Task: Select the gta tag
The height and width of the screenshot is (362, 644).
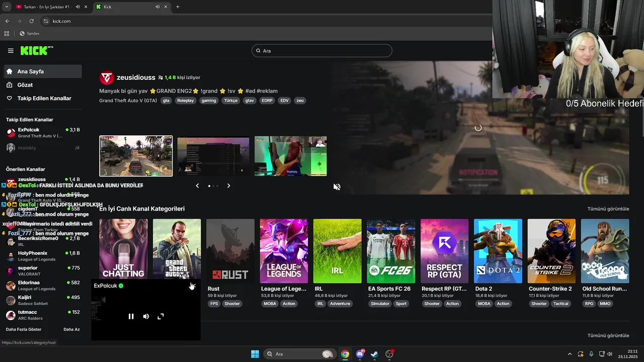Action: pos(166,101)
